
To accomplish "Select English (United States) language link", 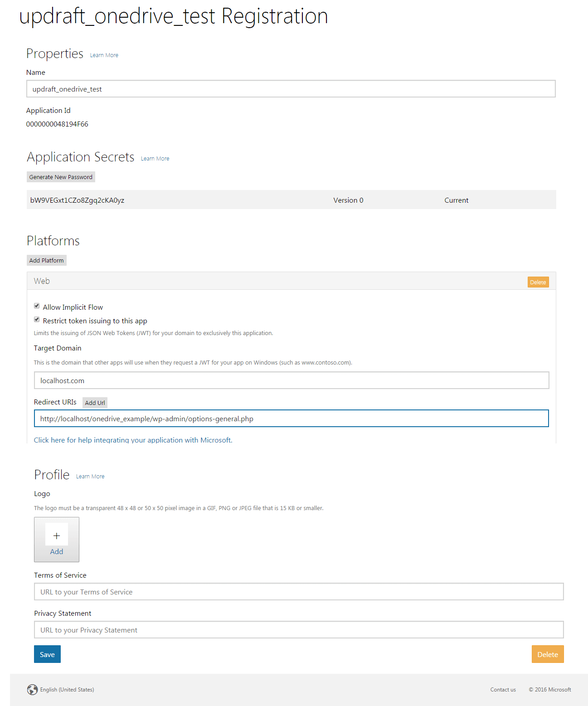I will [67, 690].
